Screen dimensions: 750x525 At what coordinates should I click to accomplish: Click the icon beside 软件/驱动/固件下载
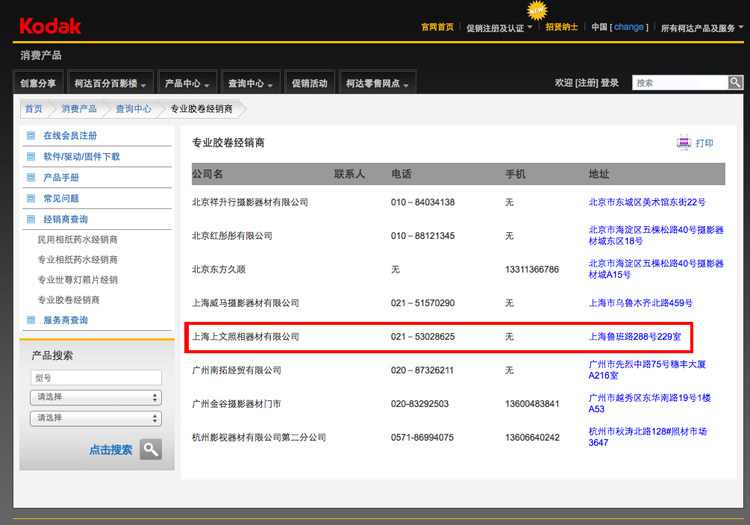pos(31,156)
